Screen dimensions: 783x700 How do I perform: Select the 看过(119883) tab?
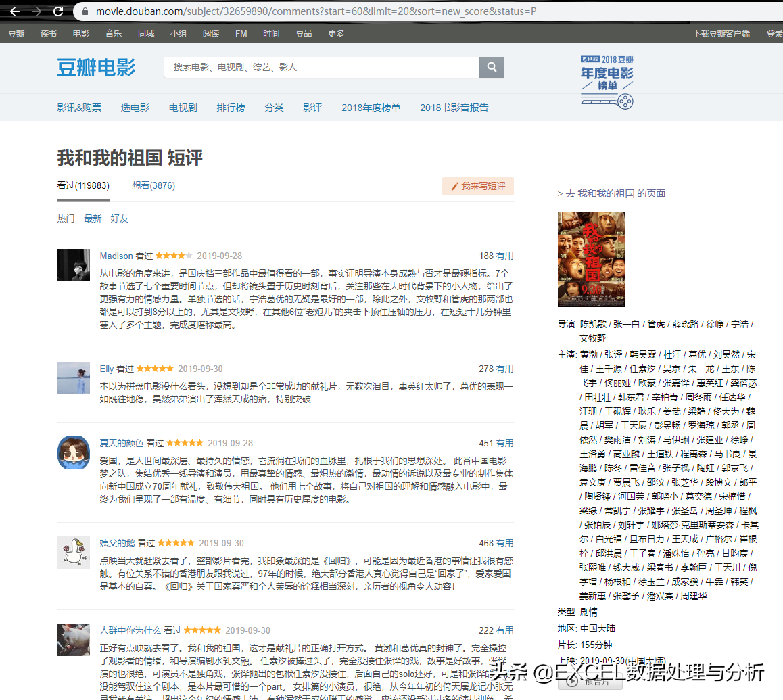coord(83,185)
